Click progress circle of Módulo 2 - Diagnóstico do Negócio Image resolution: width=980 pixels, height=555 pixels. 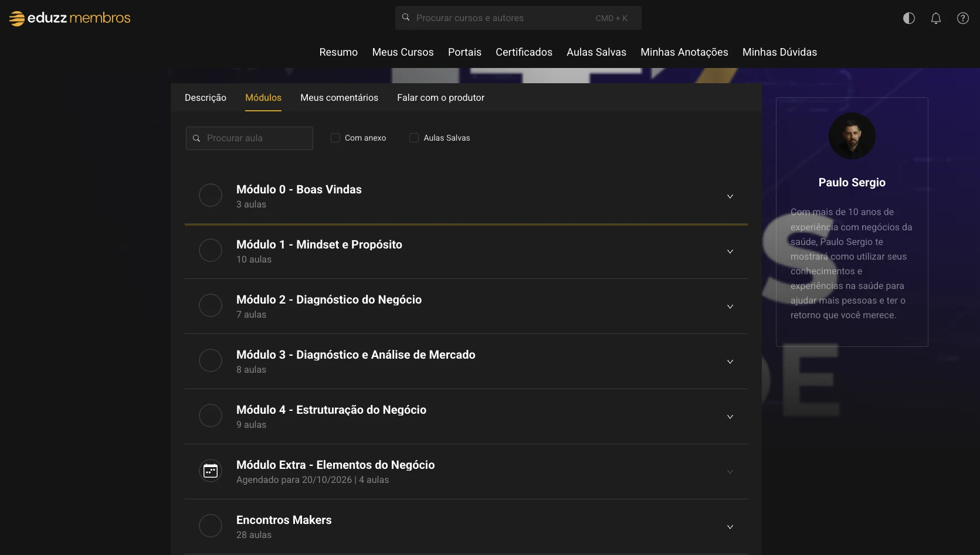(211, 305)
